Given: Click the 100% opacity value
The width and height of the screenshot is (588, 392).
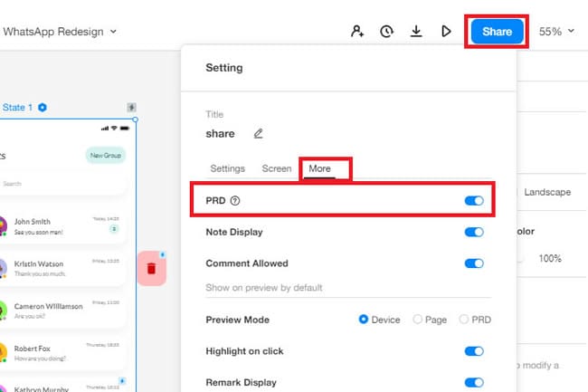Looking at the screenshot, I should [x=550, y=258].
